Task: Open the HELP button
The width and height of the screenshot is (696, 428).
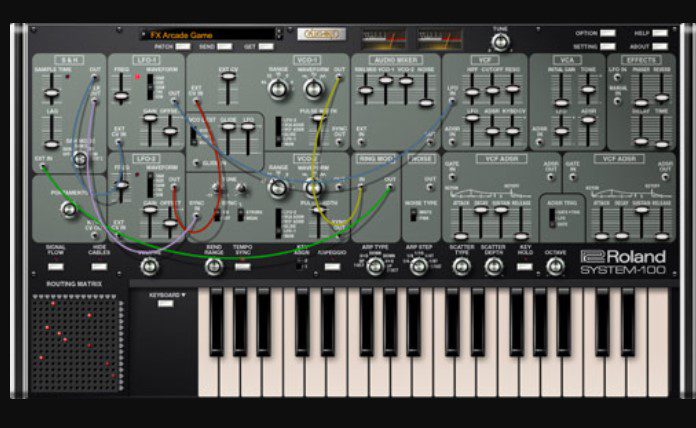Action: pyautogui.click(x=660, y=33)
